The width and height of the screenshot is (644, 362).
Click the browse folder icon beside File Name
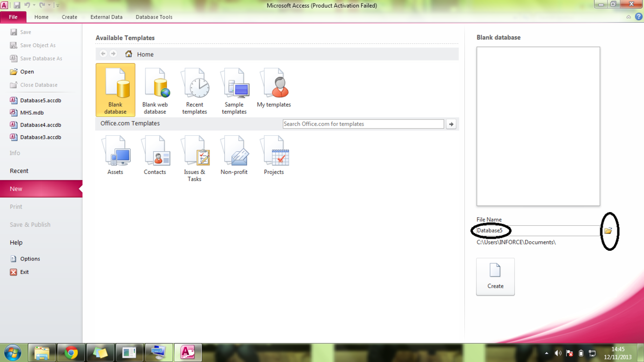[608, 231]
